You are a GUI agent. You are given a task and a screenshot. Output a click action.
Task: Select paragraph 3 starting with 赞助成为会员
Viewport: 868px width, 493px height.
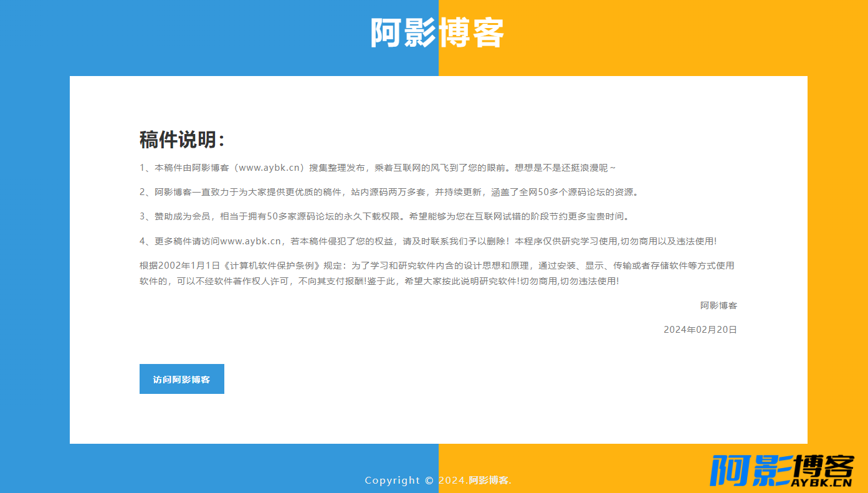click(385, 216)
